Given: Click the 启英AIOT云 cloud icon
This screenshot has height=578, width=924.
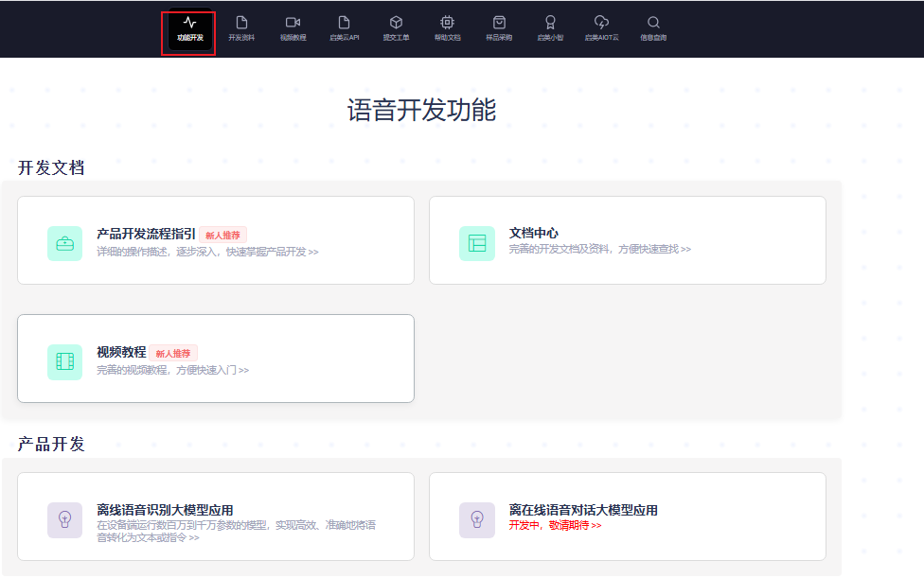Looking at the screenshot, I should tap(600, 21).
